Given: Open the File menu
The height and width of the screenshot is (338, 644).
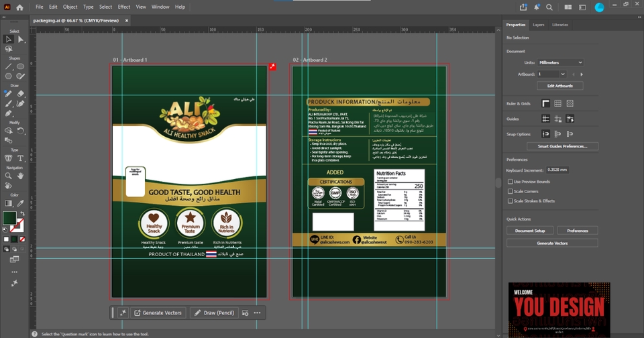Looking at the screenshot, I should (40, 7).
